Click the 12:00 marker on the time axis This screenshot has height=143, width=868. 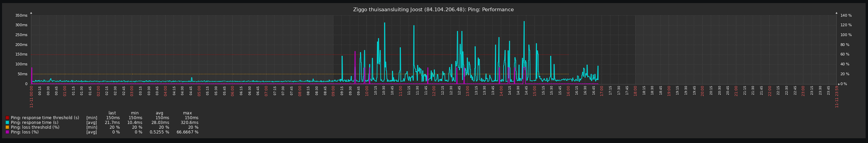[434, 91]
